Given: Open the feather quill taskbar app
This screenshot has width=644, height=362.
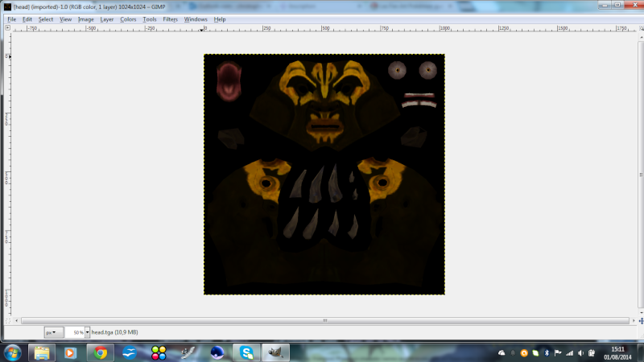Looking at the screenshot, I should click(x=188, y=353).
